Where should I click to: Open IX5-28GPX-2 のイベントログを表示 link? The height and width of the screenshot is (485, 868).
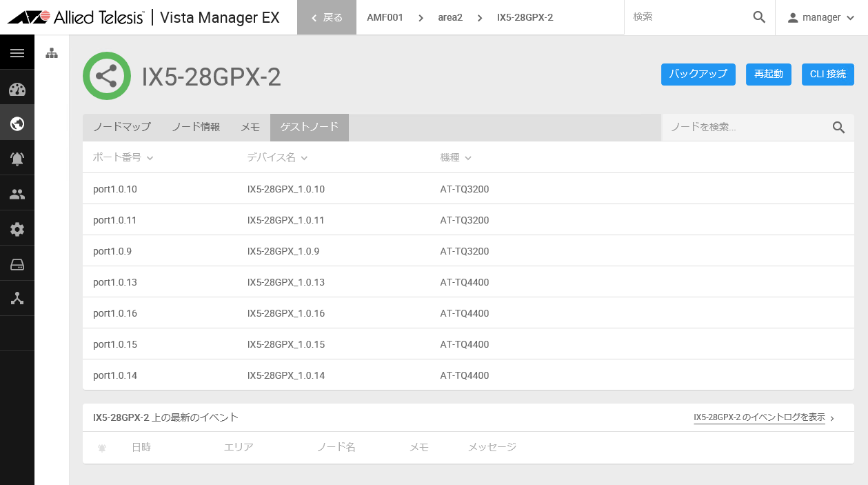pos(759,417)
